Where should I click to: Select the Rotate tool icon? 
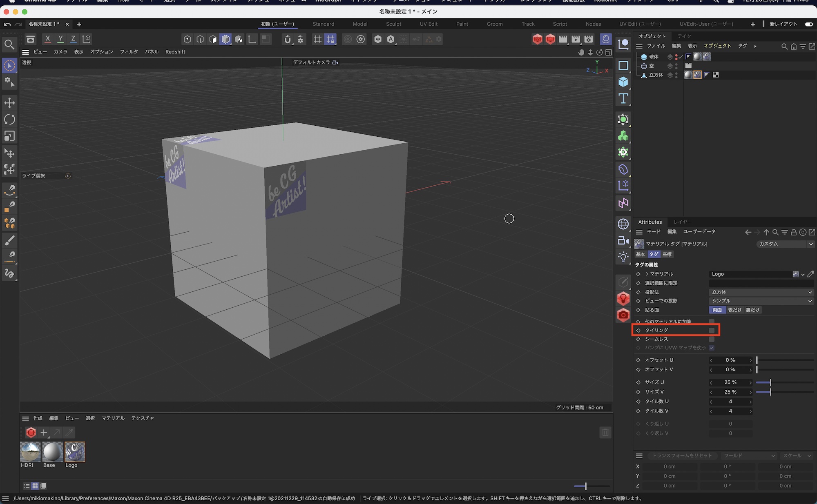9,119
